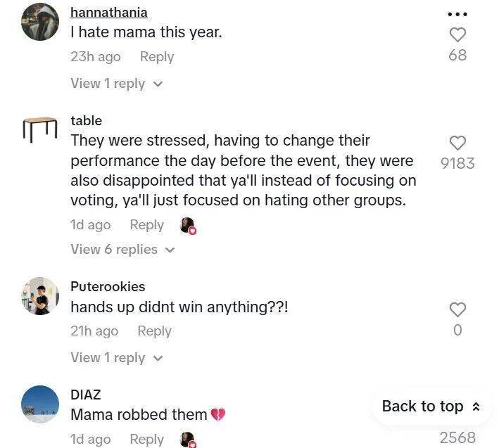This screenshot has width=499, height=448.
Task: Reply to Puterookies' comment
Action: 154,331
